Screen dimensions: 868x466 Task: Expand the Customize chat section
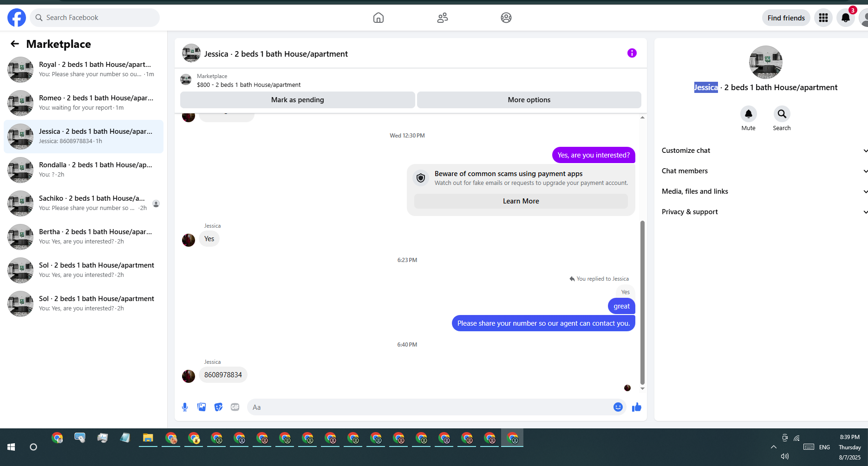pos(764,151)
